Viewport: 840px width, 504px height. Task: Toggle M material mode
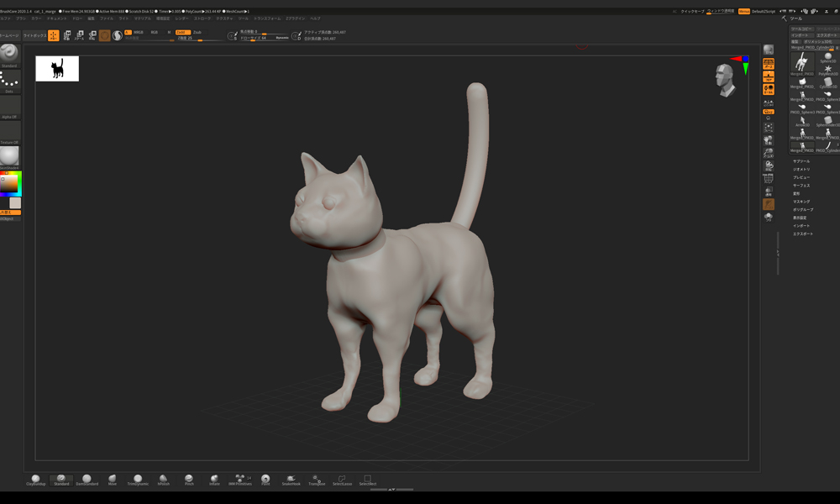click(x=170, y=32)
